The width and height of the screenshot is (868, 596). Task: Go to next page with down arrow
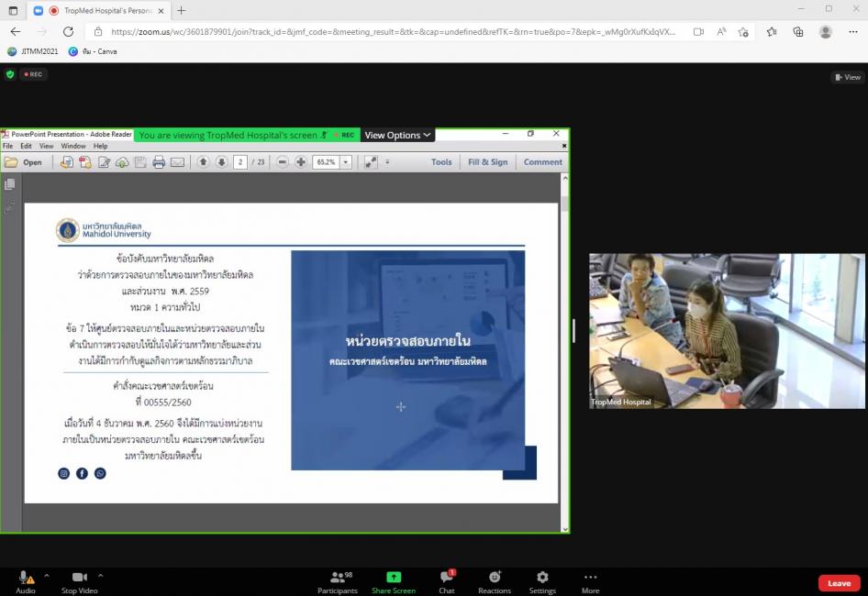(x=221, y=162)
